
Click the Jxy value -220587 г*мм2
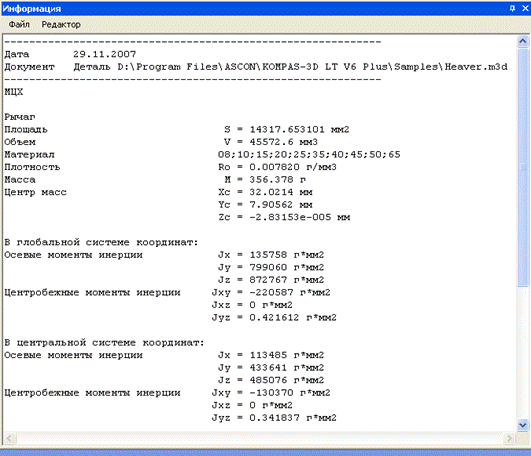[290, 292]
